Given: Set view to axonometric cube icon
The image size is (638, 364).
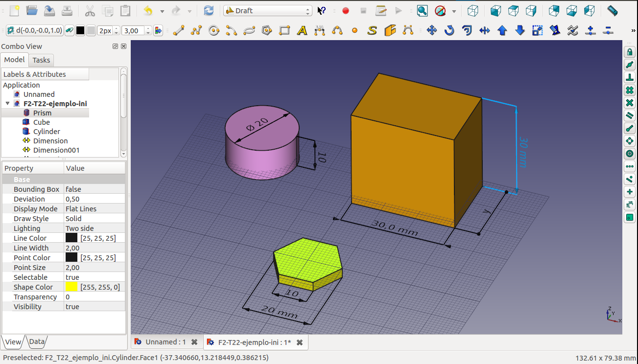Looking at the screenshot, I should click(473, 10).
